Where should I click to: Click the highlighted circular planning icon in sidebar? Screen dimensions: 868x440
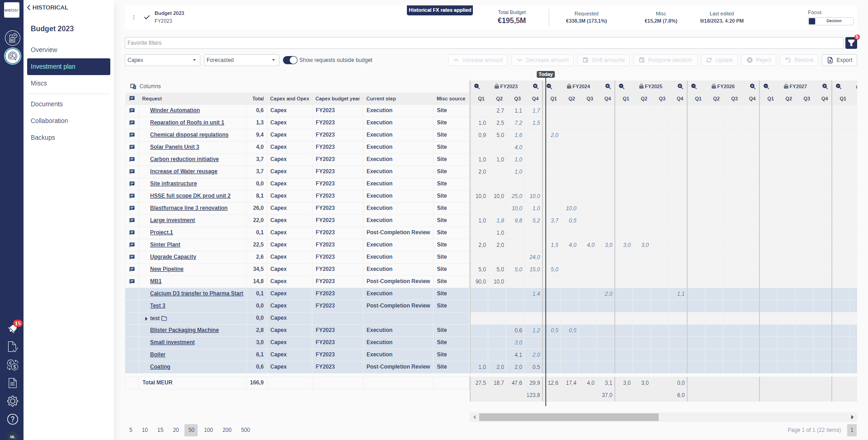pos(13,56)
